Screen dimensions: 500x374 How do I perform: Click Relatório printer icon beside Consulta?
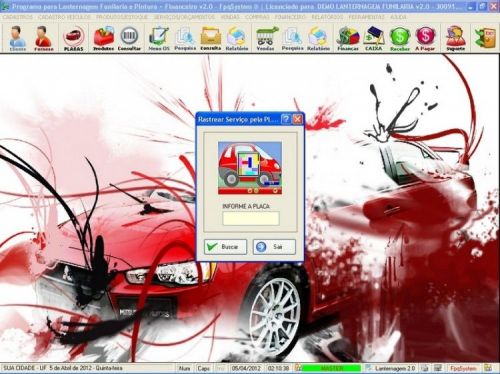[x=237, y=39]
